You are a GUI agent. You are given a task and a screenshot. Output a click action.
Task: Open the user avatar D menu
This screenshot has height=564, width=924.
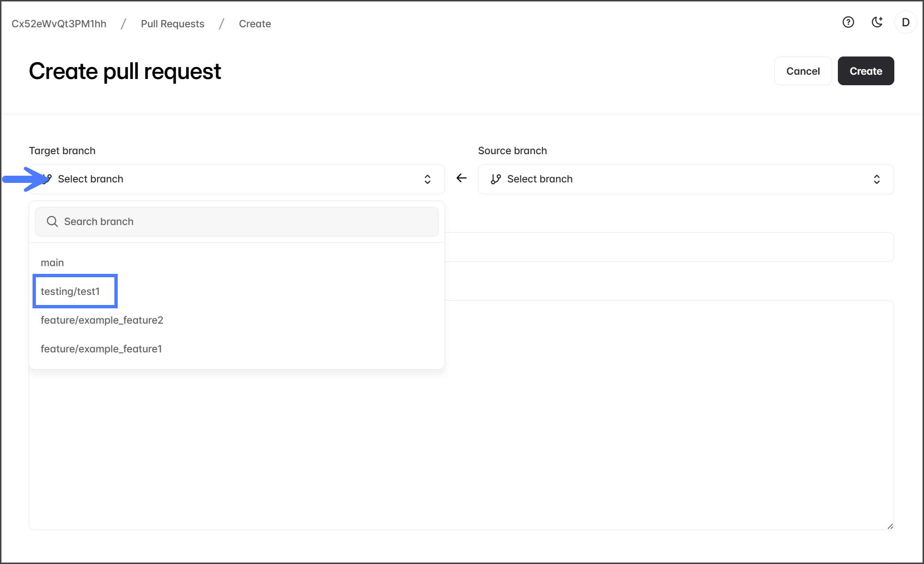pos(905,23)
